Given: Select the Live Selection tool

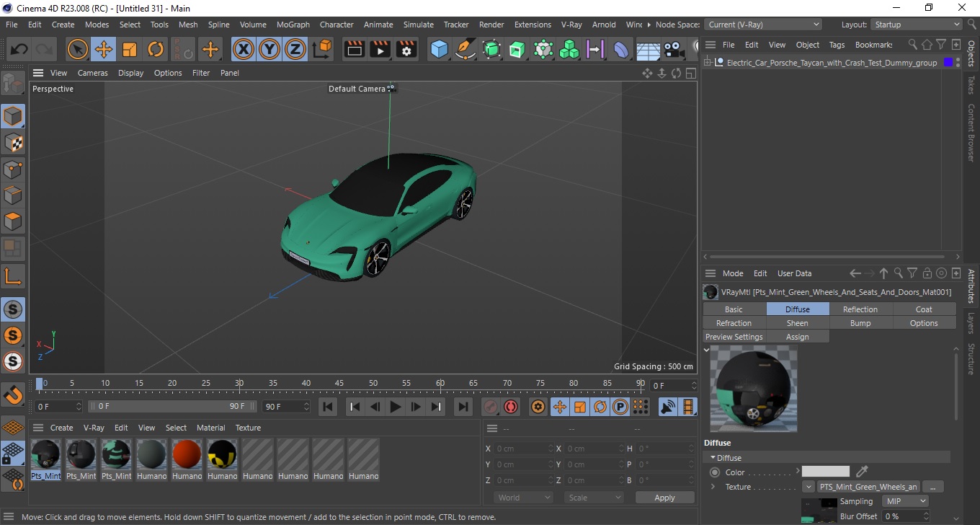Looking at the screenshot, I should 77,50.
